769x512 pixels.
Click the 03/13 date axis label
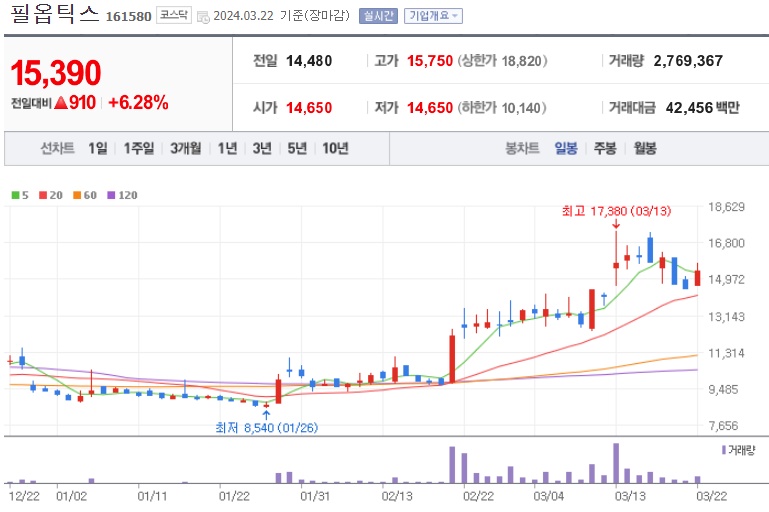click(630, 496)
